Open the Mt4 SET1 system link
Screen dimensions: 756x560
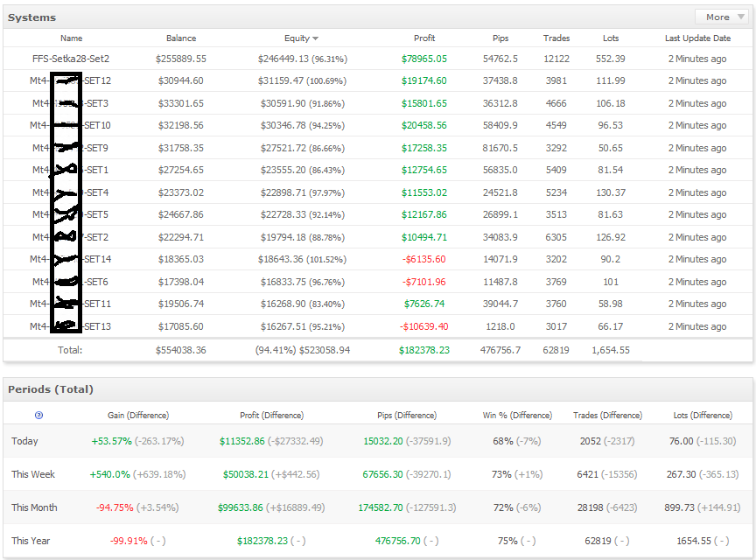tap(70, 170)
